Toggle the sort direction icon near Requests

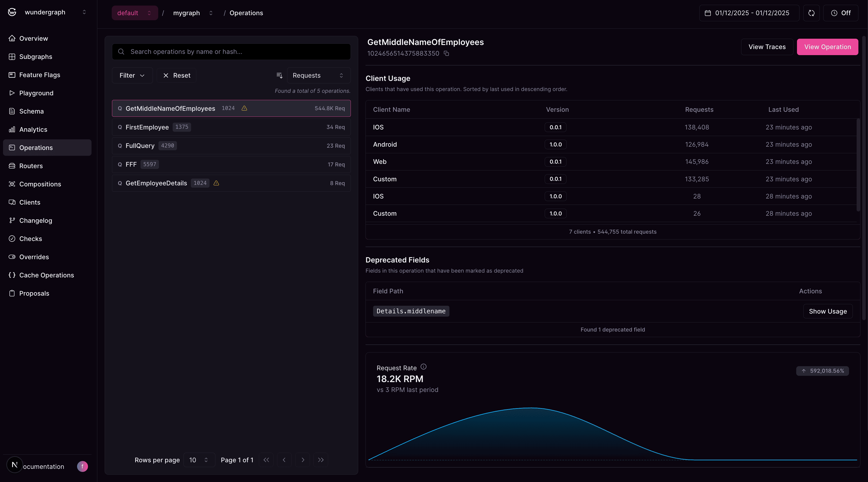coord(279,75)
